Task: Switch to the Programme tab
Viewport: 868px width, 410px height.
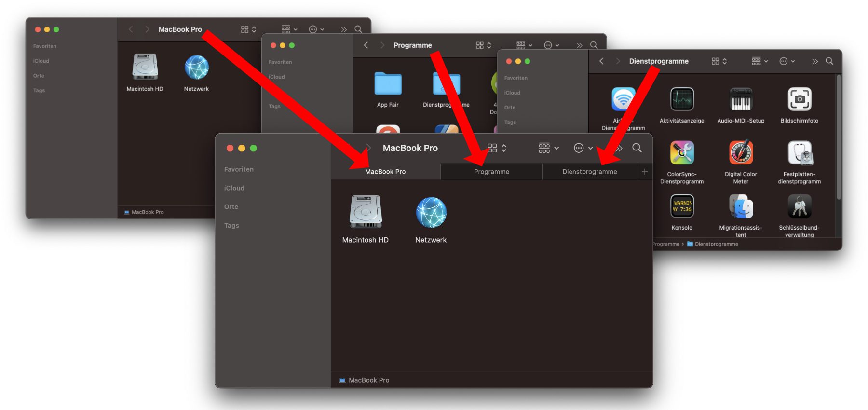Action: tap(491, 172)
